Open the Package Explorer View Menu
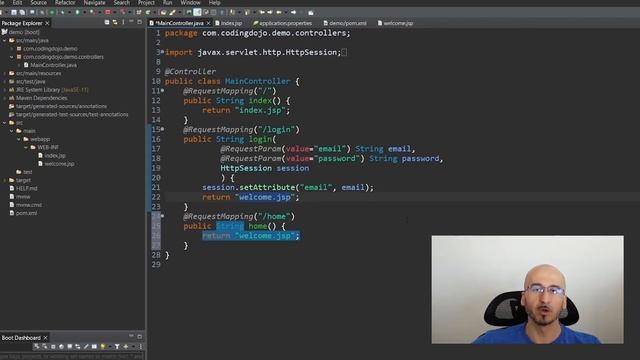This screenshot has height=360, width=640. [123, 22]
